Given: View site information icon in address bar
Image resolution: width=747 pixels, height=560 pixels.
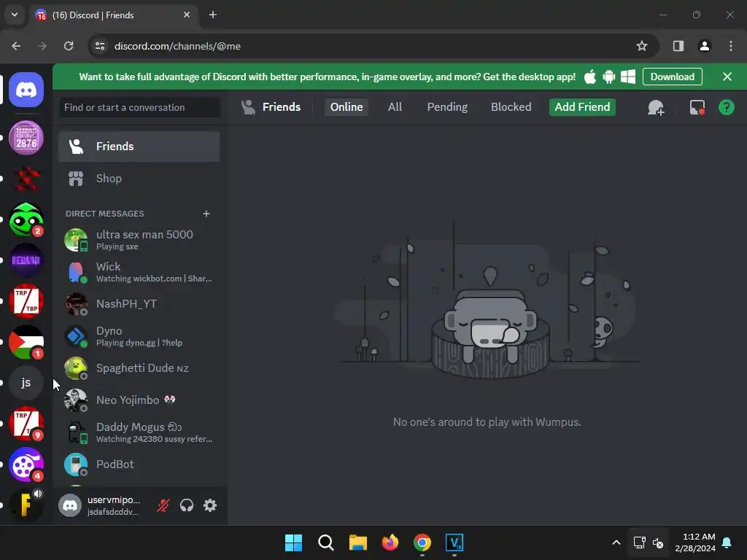Looking at the screenshot, I should 100,46.
